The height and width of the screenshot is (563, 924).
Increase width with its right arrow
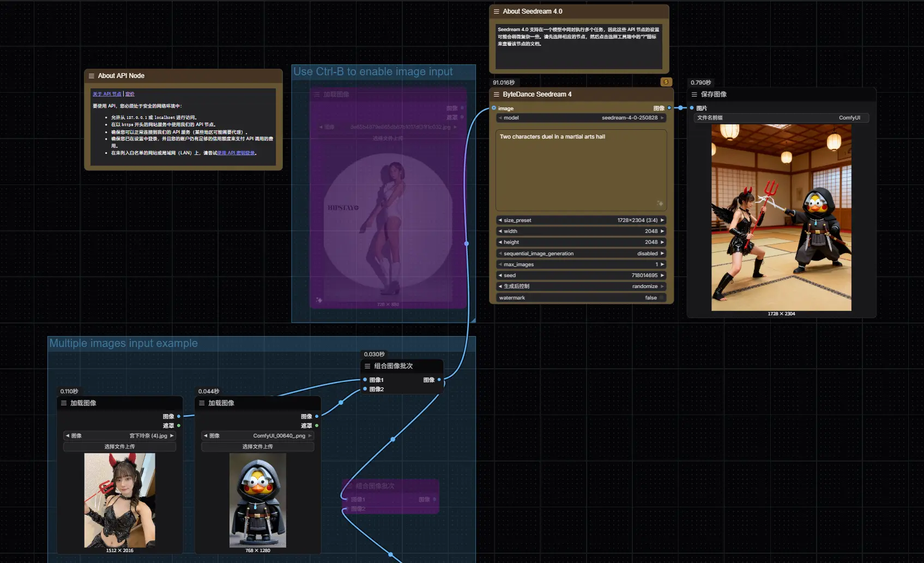click(662, 231)
